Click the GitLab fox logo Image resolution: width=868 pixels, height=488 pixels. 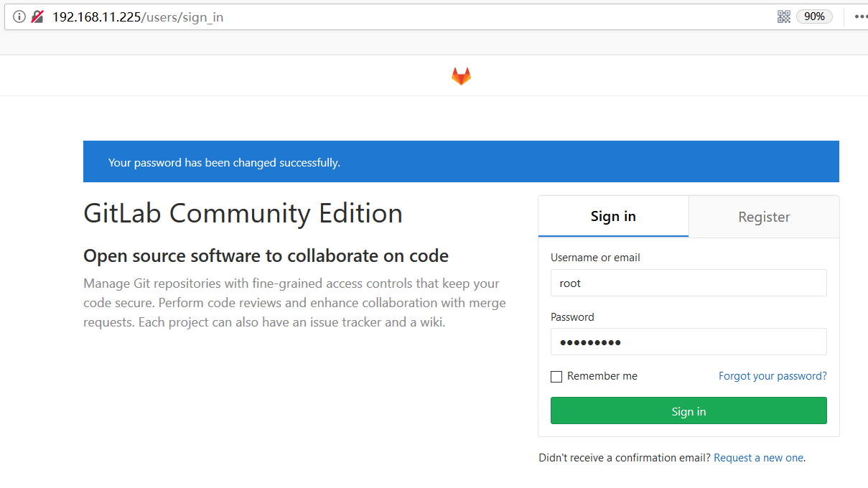[x=461, y=76]
